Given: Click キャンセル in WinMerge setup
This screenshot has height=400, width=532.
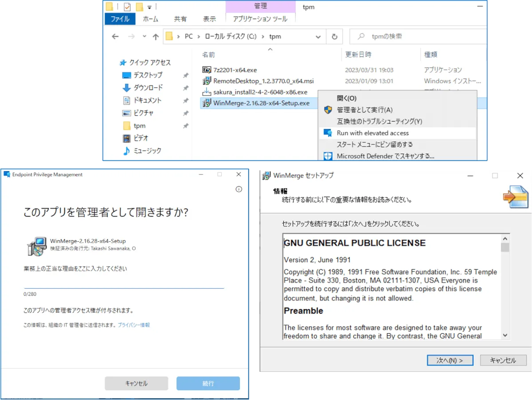Looking at the screenshot, I should coord(503,360).
